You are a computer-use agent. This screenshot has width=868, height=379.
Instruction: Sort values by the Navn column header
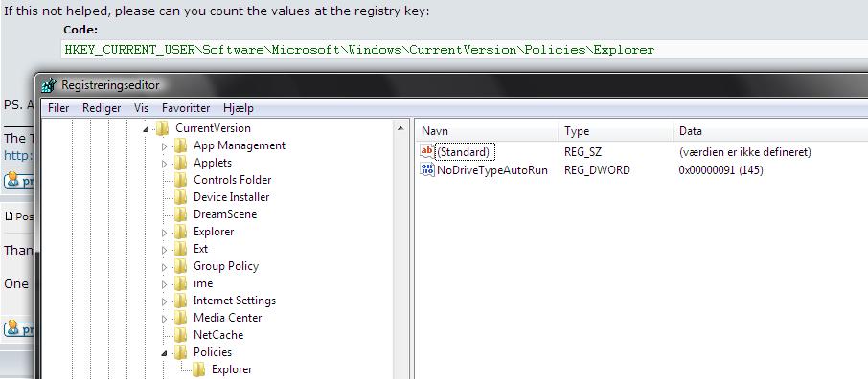click(487, 131)
